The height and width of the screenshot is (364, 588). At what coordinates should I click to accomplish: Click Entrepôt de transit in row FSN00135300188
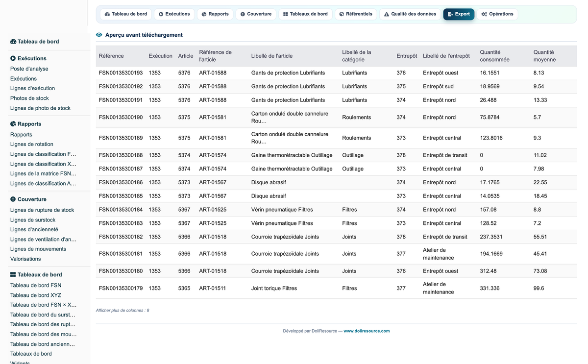[x=445, y=155]
